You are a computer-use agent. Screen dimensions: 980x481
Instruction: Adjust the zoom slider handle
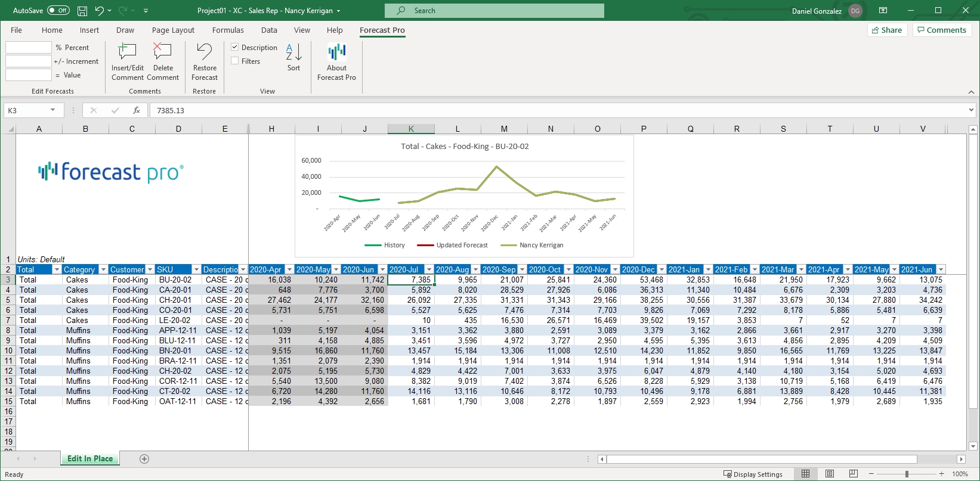coord(907,474)
